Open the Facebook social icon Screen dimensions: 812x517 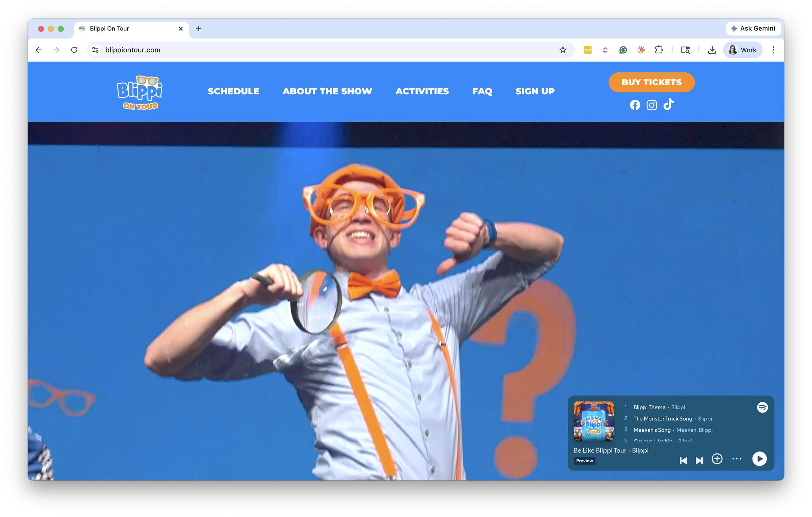(635, 105)
